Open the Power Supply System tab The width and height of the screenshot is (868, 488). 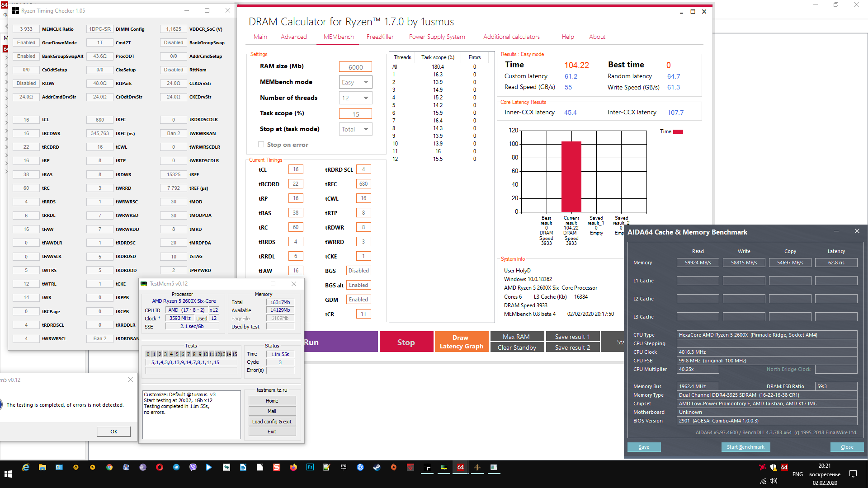pyautogui.click(x=437, y=37)
